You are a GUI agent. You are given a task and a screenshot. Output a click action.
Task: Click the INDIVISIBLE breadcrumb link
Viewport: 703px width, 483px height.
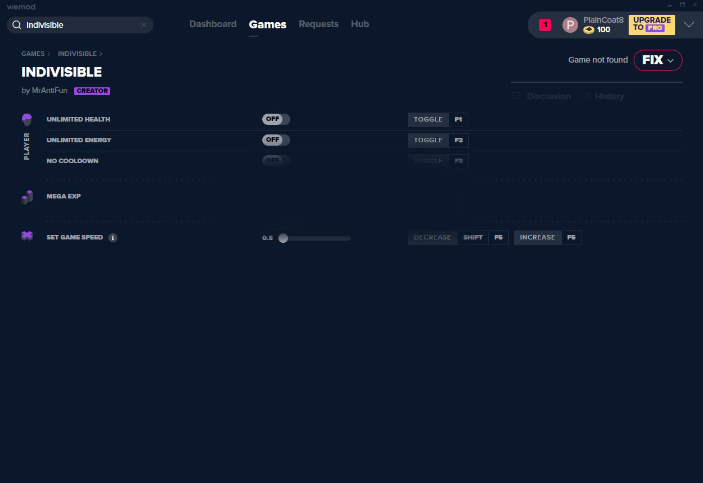(x=77, y=54)
